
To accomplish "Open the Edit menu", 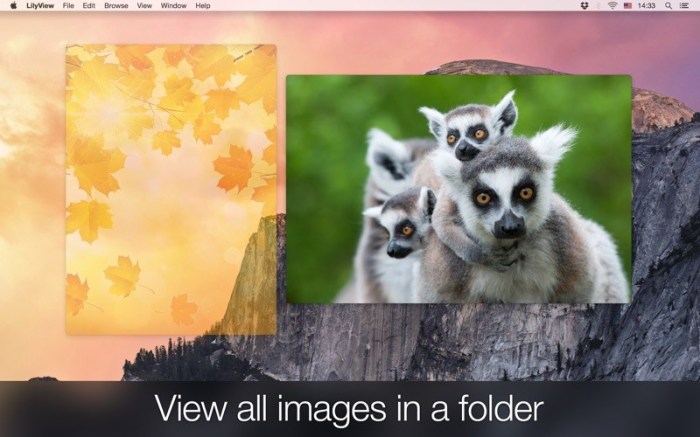I will [x=88, y=5].
